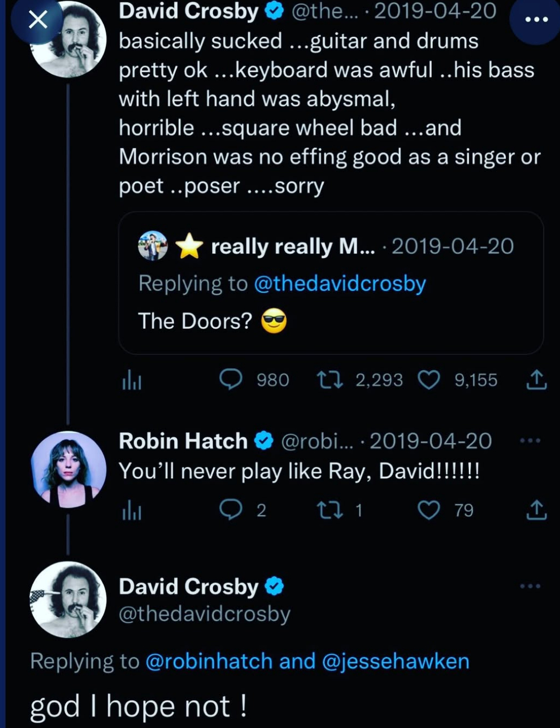Screen dimensions: 560x728
Task: Retweet the tweet with 2,293 retweets
Action: tap(330, 380)
